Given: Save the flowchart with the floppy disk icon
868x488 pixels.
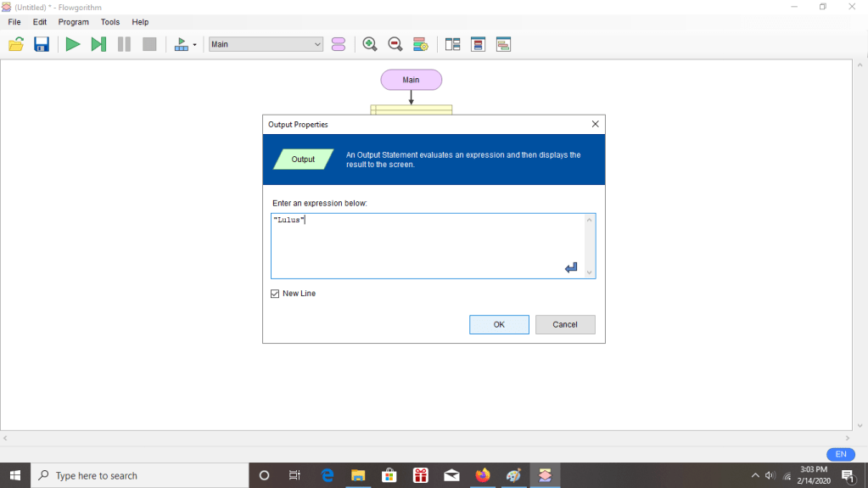Looking at the screenshot, I should tap(41, 44).
